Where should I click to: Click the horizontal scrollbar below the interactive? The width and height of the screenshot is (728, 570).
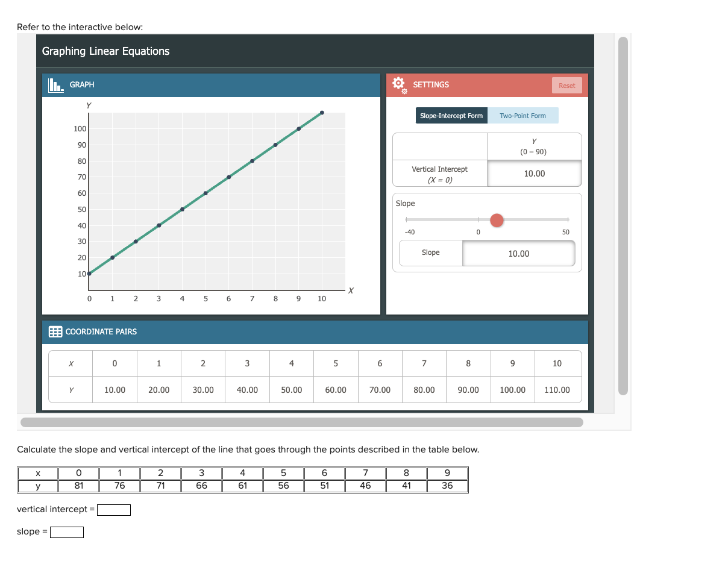coord(301,422)
